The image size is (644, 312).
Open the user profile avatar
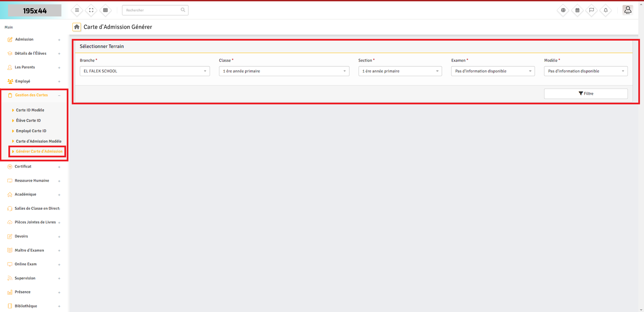point(627,10)
